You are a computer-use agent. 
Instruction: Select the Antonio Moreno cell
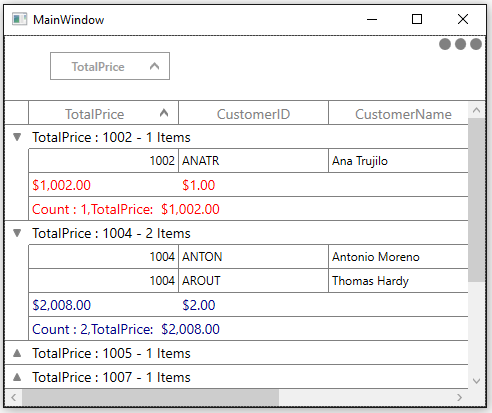point(399,257)
